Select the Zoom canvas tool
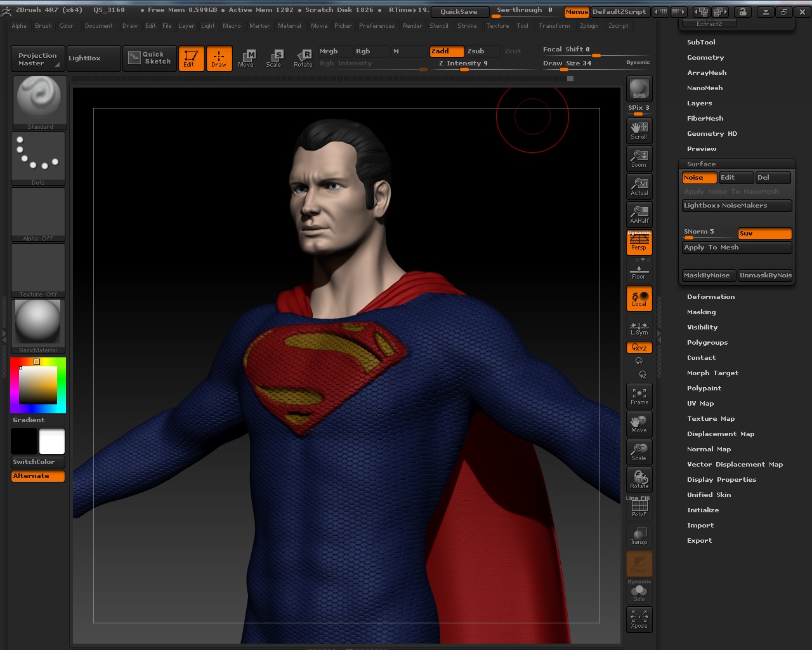 pyautogui.click(x=639, y=158)
